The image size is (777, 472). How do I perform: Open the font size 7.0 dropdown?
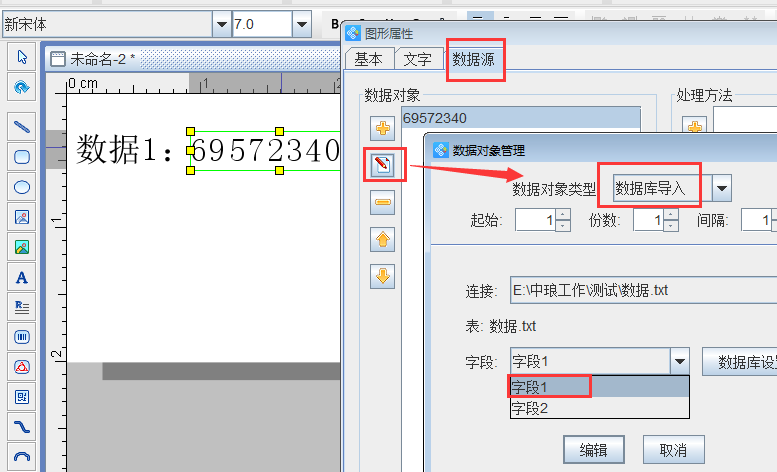click(301, 24)
